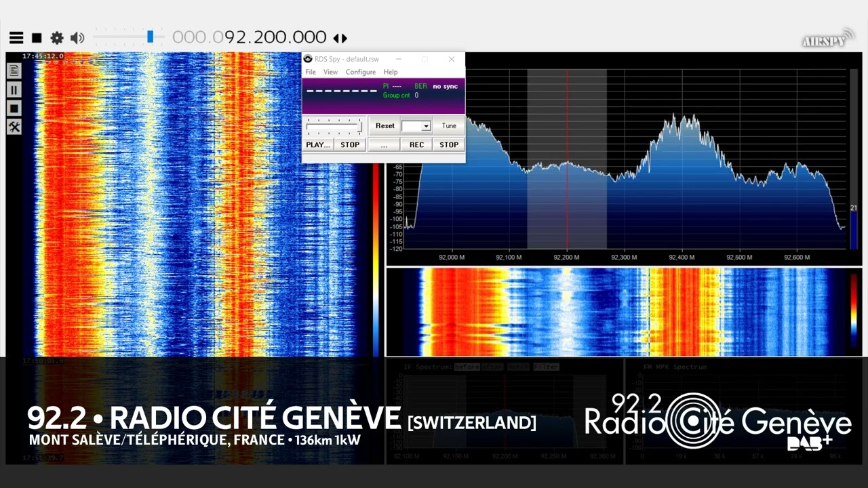This screenshot has height=488, width=868.
Task: Open the waterfall tools wrench icon
Action: click(x=14, y=127)
